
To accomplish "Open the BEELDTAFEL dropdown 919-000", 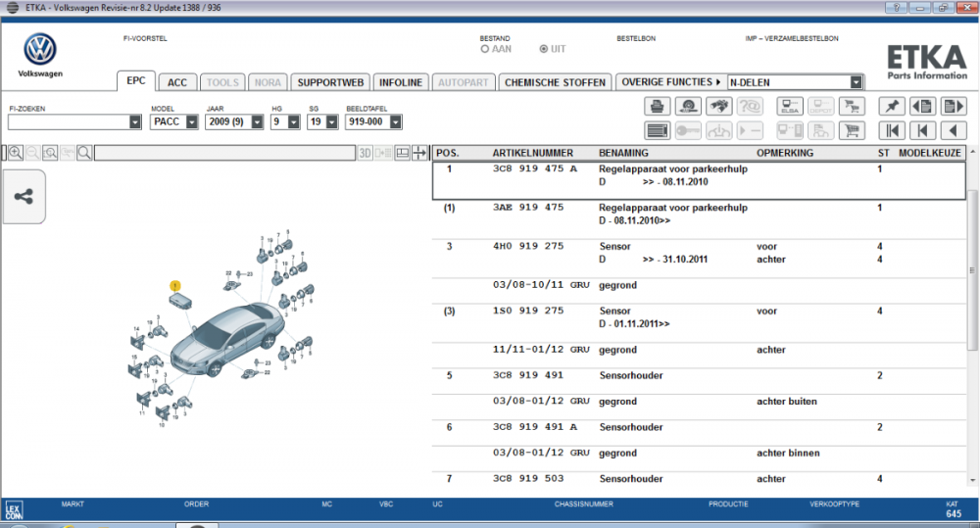I will [396, 122].
